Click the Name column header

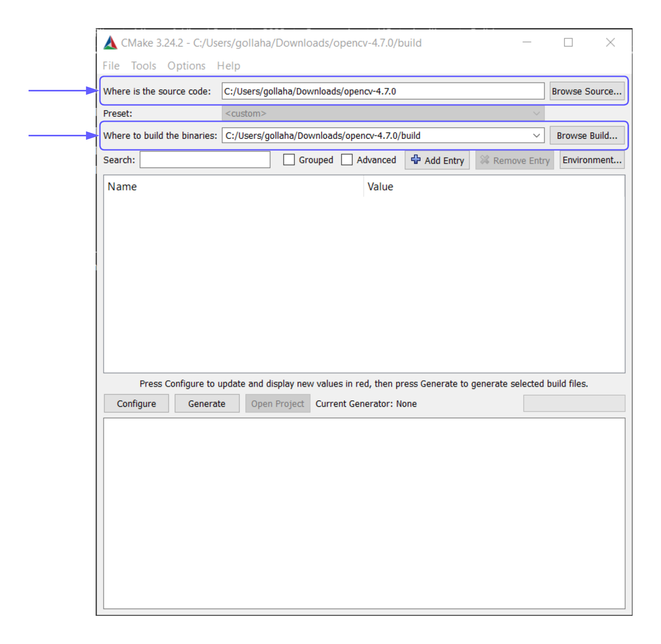[x=122, y=186]
